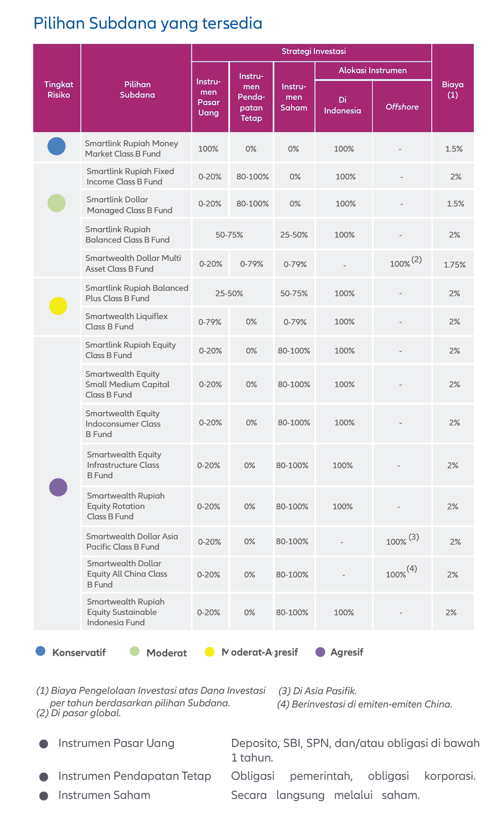Click Smartwealth Dollar Asia Pacific offshore 100% cell
This screenshot has height=823, width=504.
402,541
